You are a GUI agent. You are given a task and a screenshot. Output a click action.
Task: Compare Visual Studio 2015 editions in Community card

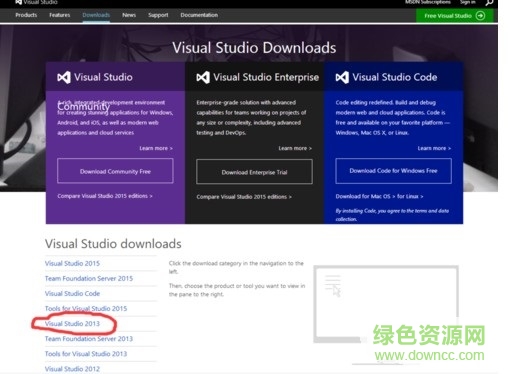coord(105,196)
